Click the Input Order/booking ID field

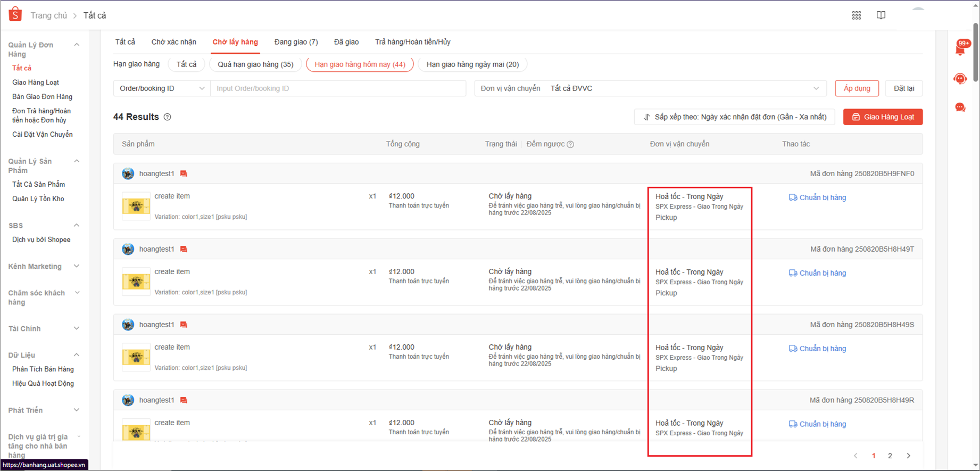[338, 88]
